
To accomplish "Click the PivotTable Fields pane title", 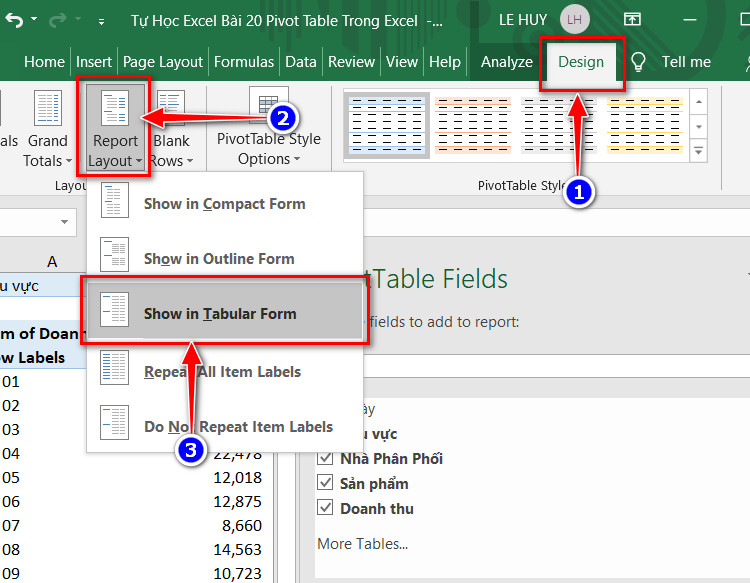I will coord(435,279).
